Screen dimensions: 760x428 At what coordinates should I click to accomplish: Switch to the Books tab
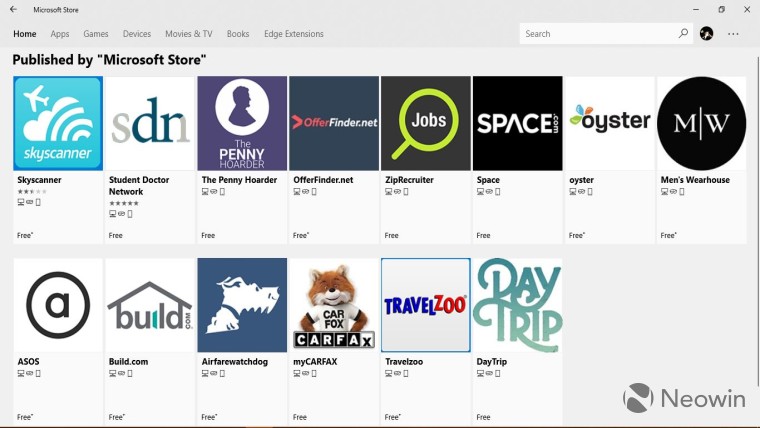pyautogui.click(x=238, y=34)
